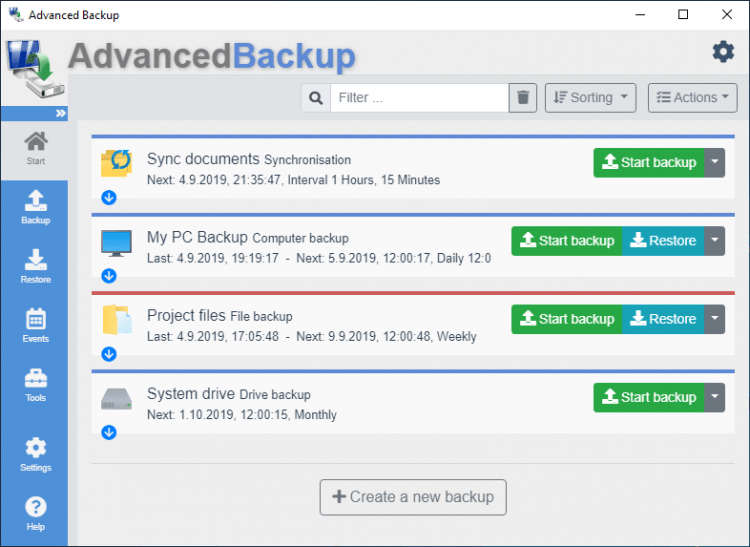Click the Sync documents folder icon
The height and width of the screenshot is (547, 750).
116,161
